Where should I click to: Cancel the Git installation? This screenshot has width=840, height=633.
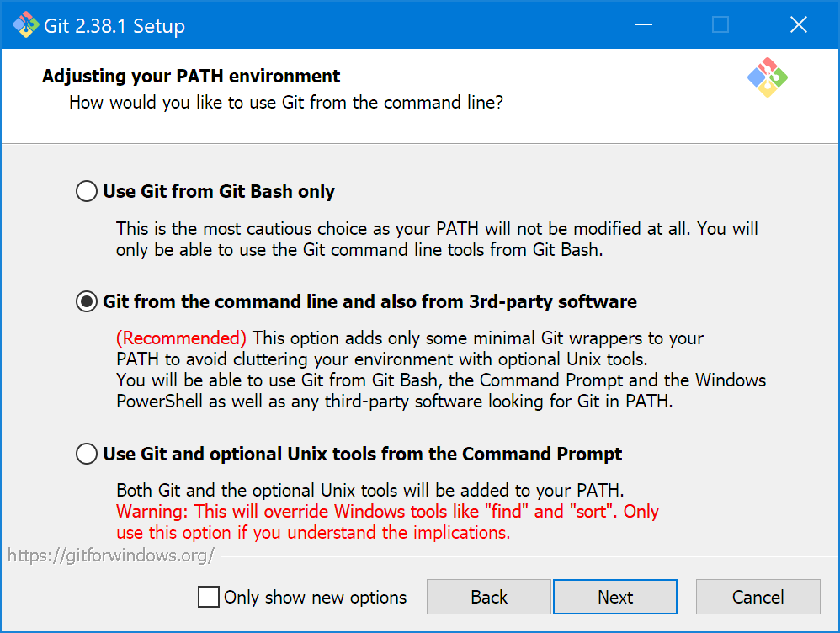pos(758,597)
